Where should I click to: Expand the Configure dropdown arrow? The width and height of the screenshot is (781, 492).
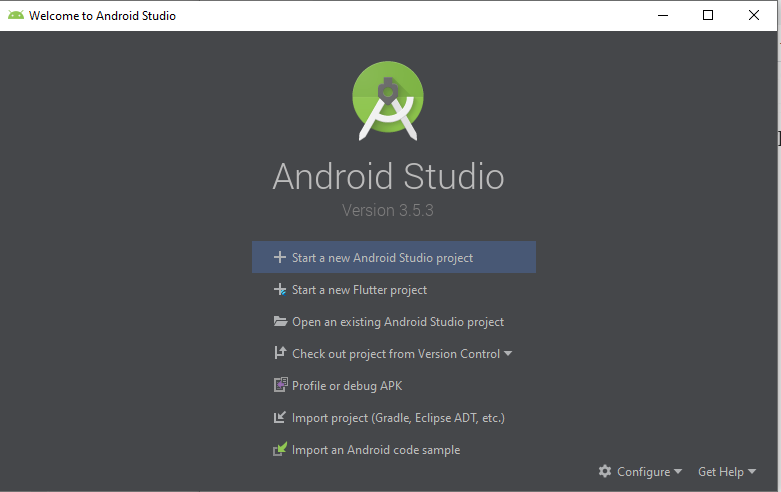[x=678, y=471]
